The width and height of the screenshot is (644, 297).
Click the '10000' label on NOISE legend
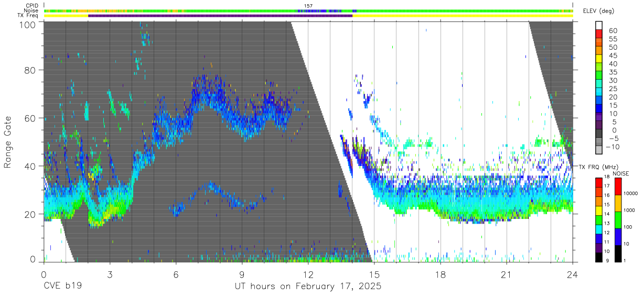pyautogui.click(x=630, y=193)
